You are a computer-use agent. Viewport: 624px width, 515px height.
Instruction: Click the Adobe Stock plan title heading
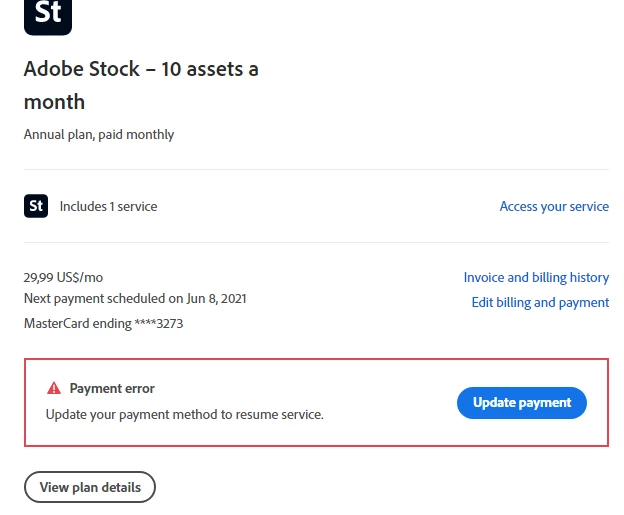pyautogui.click(x=141, y=70)
